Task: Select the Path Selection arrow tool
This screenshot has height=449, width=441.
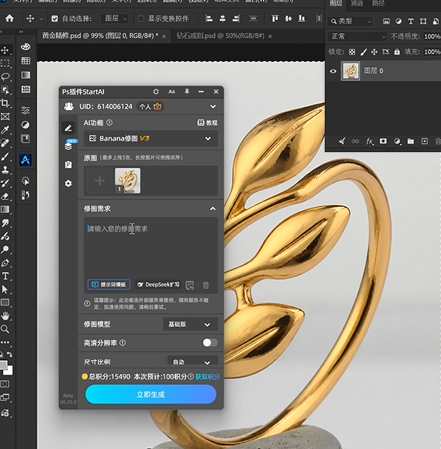Action: [x=5, y=289]
